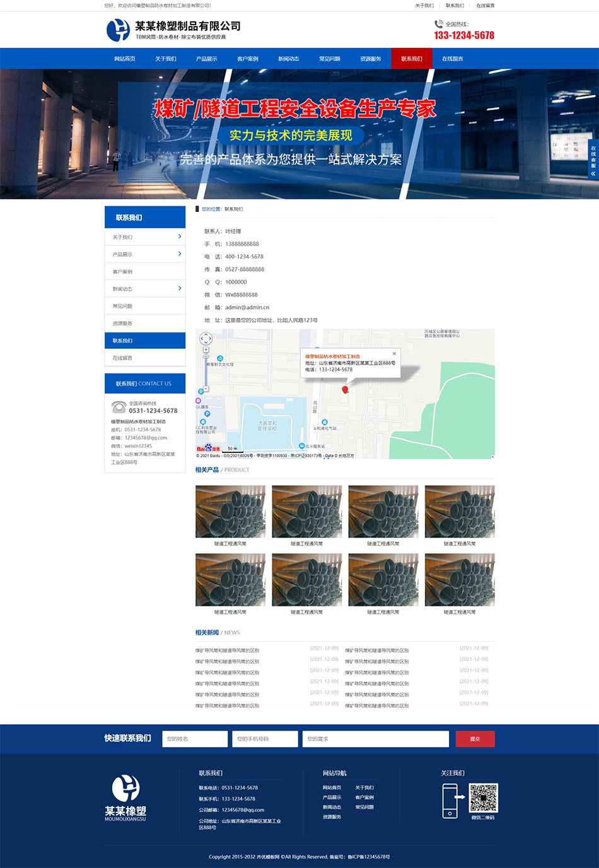The width and height of the screenshot is (599, 868).
Task: Open 在线留言 in the main navigation bar
Action: click(x=453, y=59)
